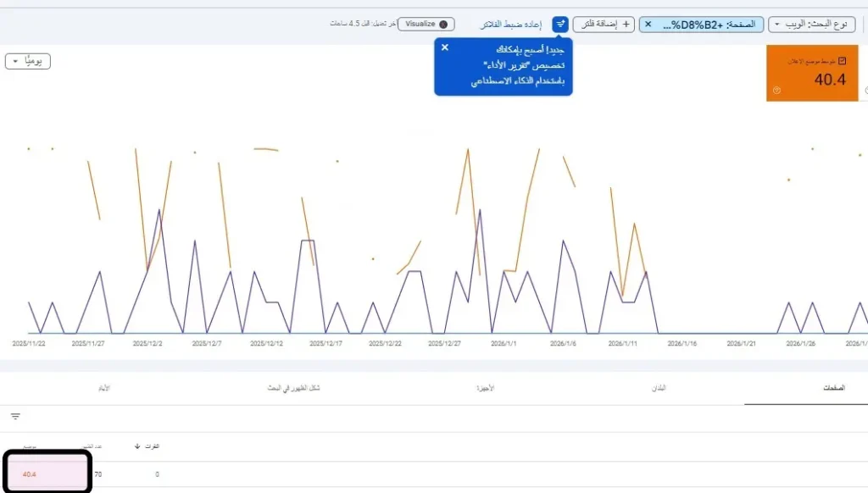Open the يوميًا interval dropdown

coord(30,60)
